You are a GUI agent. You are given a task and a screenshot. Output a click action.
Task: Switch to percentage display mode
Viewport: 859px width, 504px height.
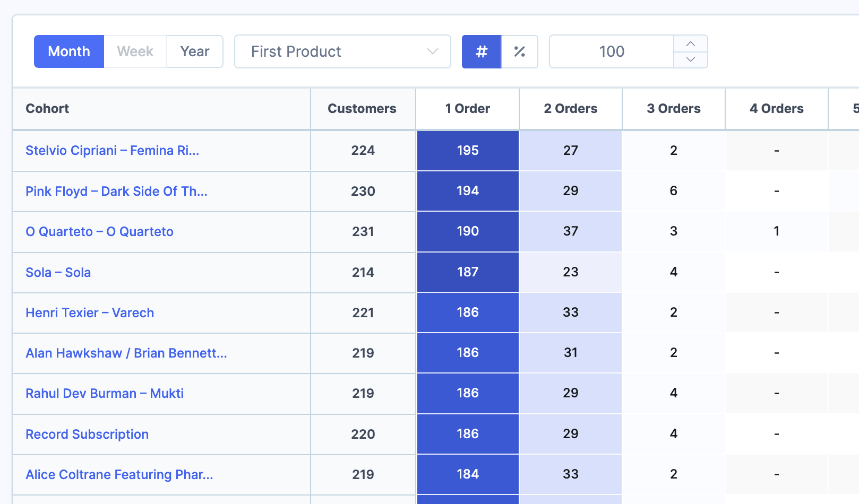519,51
